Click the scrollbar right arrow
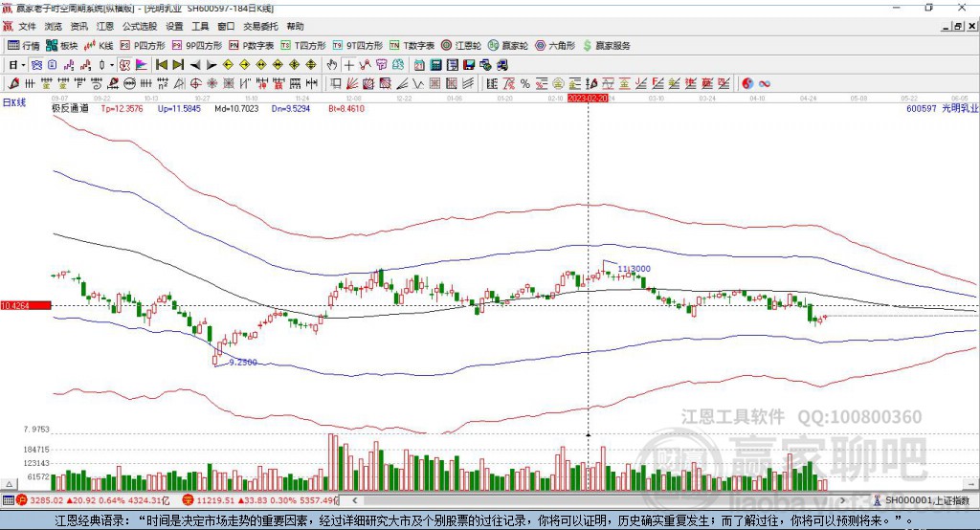Image resolution: width=980 pixels, height=530 pixels. click(842, 500)
